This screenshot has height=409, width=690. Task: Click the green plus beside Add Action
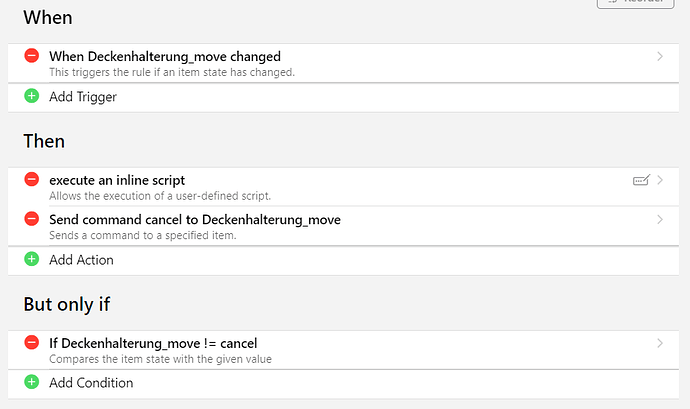pos(32,260)
